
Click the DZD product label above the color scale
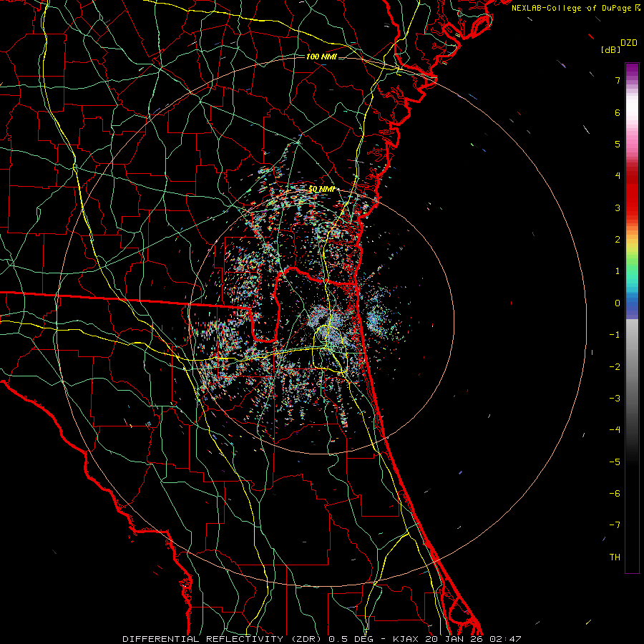point(629,43)
